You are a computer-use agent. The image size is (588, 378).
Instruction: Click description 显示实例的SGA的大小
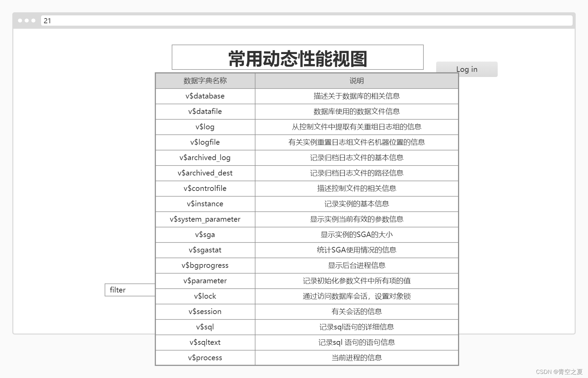(x=357, y=235)
